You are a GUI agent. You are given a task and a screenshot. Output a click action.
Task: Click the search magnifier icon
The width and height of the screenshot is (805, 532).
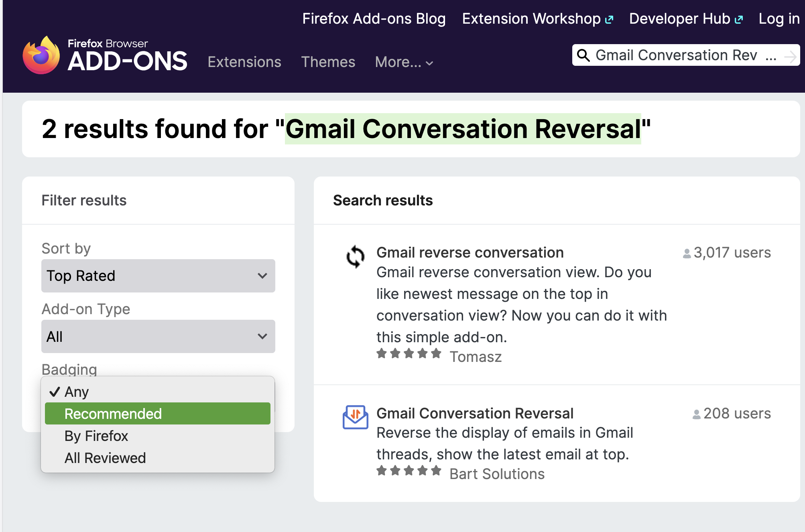(x=583, y=55)
